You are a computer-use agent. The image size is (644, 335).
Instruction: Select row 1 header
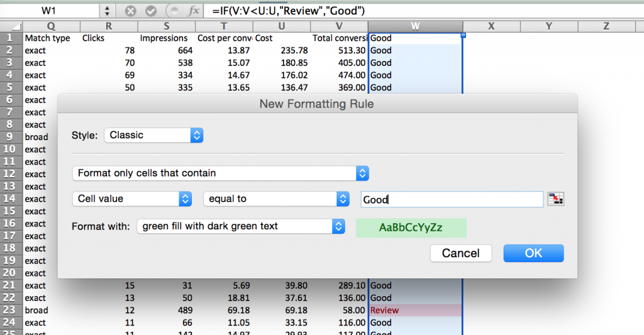(x=10, y=38)
